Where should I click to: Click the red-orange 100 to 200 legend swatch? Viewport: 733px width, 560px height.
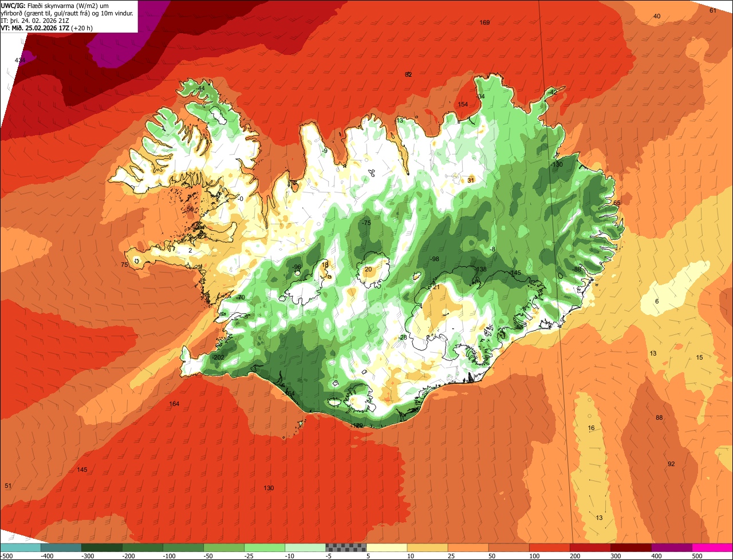coord(549,547)
